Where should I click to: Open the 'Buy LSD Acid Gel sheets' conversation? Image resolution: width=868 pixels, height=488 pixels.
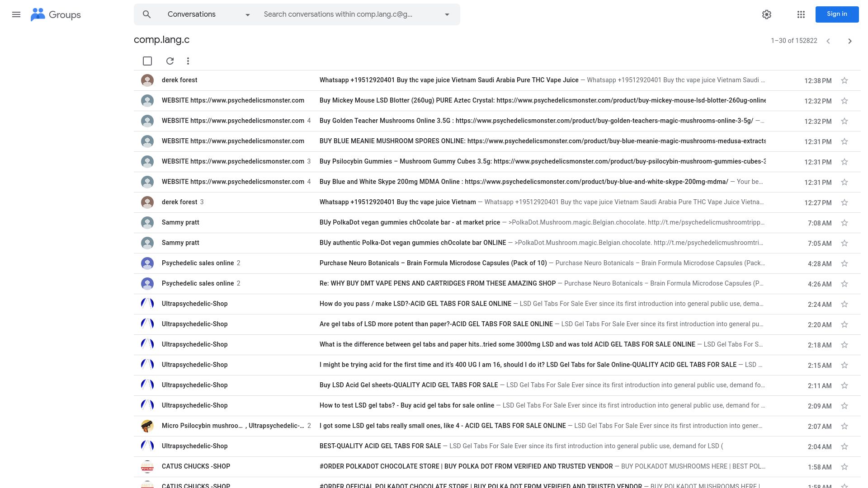[x=497, y=385]
